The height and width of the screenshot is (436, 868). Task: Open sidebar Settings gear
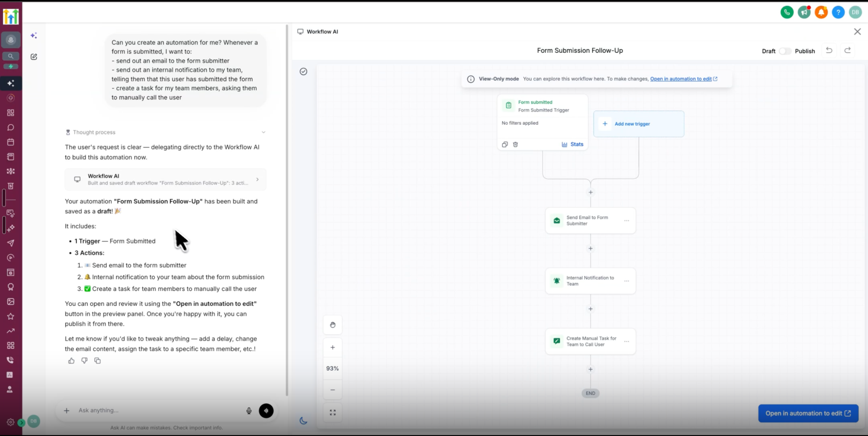[x=10, y=422]
